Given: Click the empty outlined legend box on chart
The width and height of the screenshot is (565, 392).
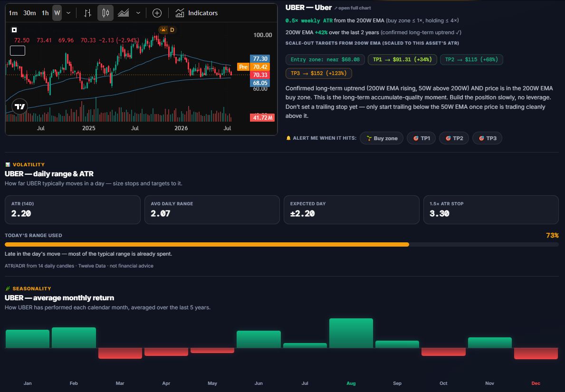Looking at the screenshot, I should click(18, 50).
